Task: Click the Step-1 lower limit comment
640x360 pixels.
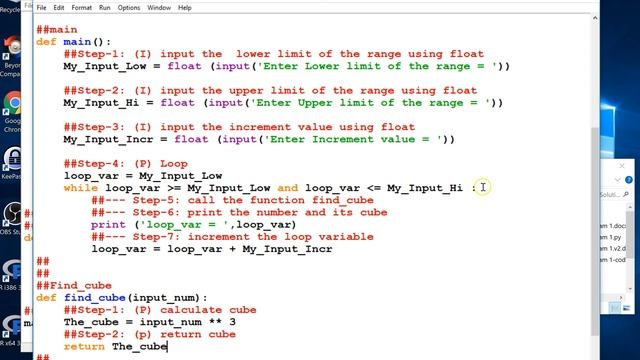Action: pyautogui.click(x=274, y=54)
